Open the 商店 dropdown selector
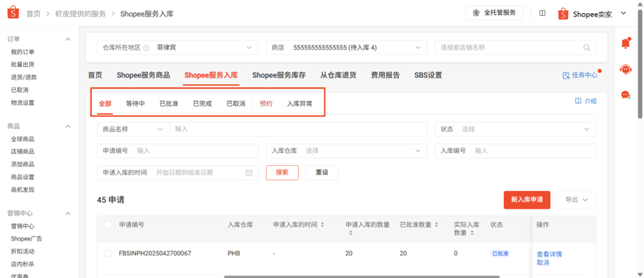 click(347, 48)
